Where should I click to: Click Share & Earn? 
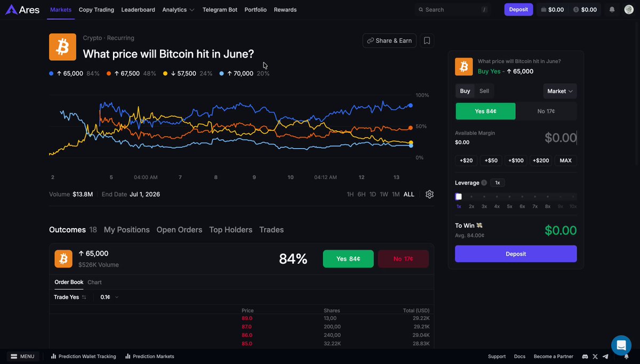point(389,41)
